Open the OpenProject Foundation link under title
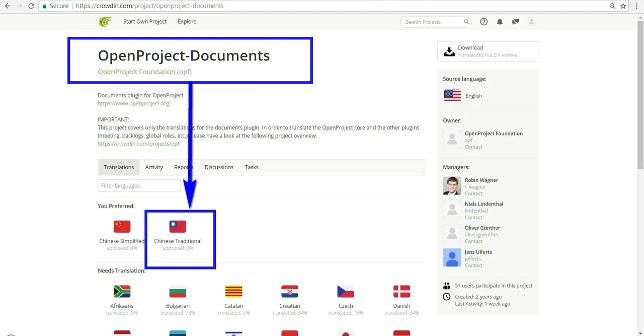This screenshot has width=644, height=336. (136, 72)
